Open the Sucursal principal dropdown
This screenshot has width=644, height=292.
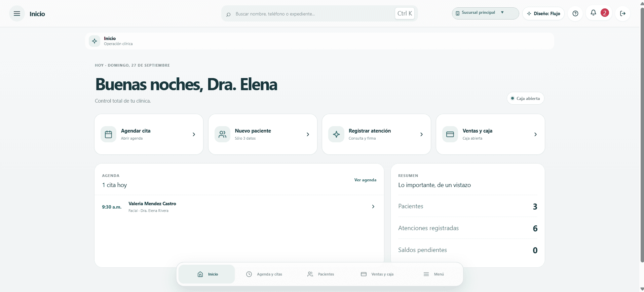click(x=485, y=13)
